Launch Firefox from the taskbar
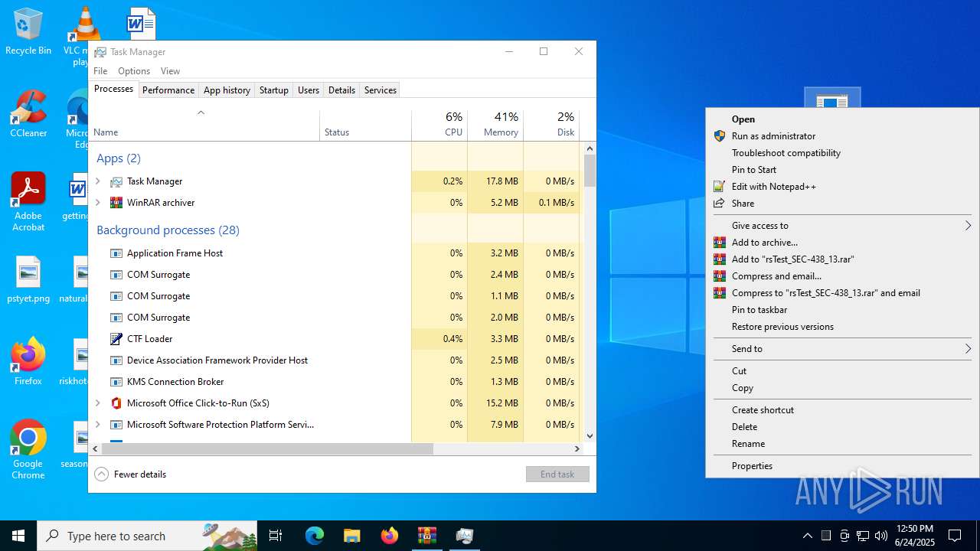 pos(389,536)
